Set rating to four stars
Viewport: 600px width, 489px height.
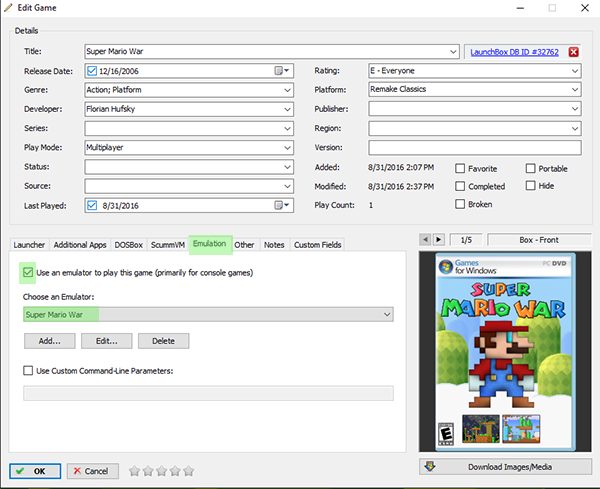coord(175,471)
